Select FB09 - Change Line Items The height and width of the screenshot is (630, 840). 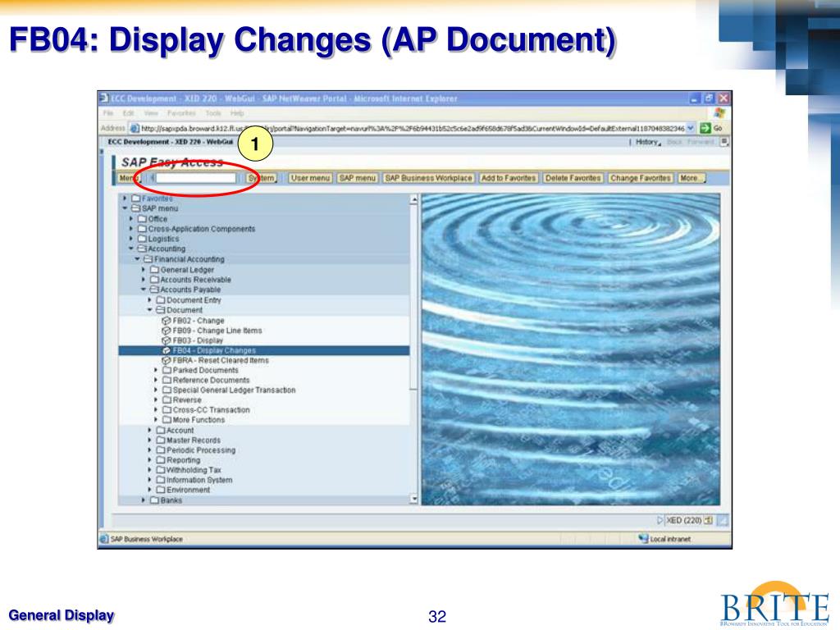tap(217, 331)
